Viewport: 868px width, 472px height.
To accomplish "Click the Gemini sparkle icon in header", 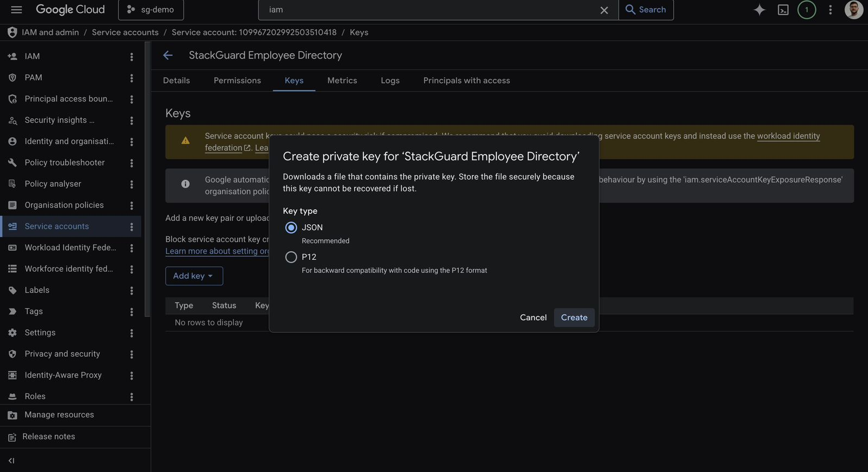I will coord(759,10).
